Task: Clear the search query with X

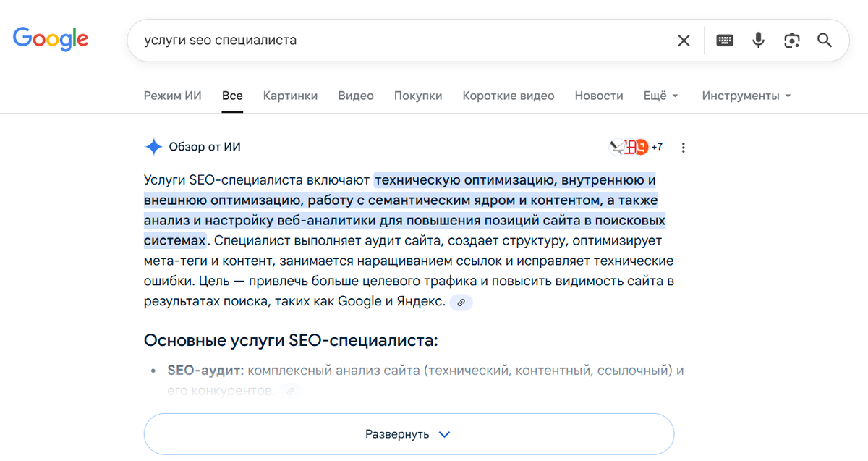Action: (684, 41)
